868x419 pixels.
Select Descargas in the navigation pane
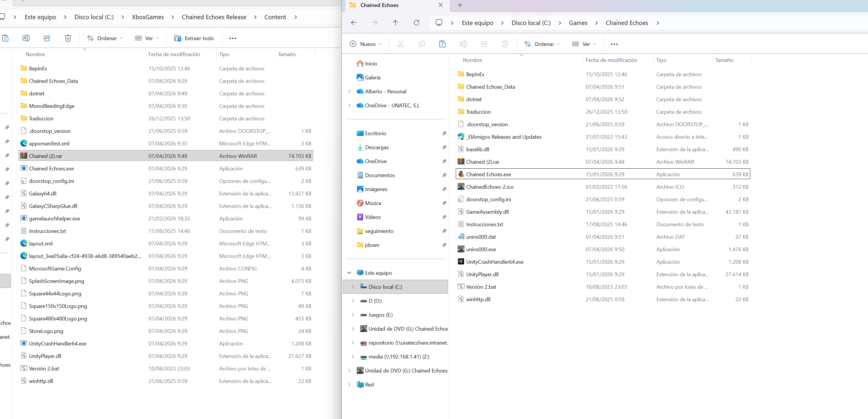tap(376, 147)
